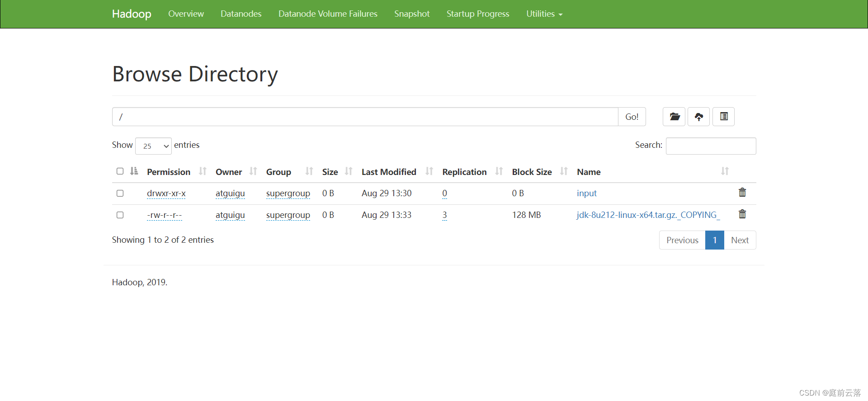This screenshot has height=401, width=868.
Task: Open Datanode Volume Failures page
Action: click(x=328, y=14)
